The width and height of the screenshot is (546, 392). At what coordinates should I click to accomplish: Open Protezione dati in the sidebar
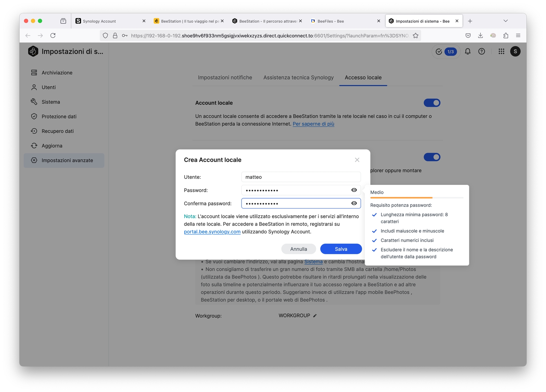64,117
